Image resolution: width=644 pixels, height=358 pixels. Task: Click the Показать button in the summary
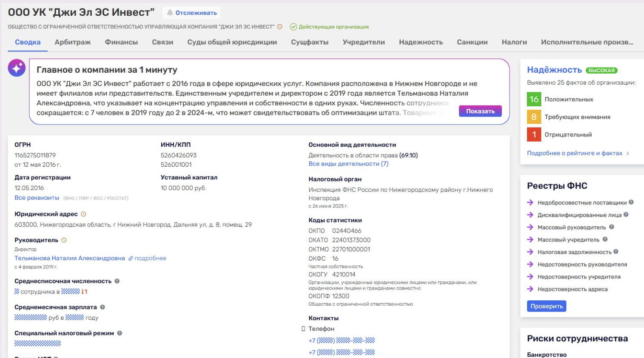[480, 111]
